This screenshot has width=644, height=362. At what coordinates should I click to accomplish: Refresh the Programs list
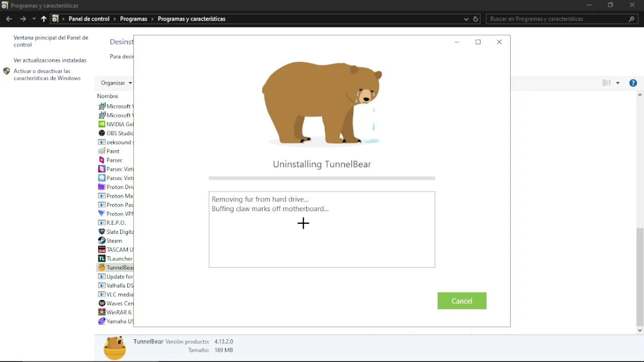tap(475, 19)
